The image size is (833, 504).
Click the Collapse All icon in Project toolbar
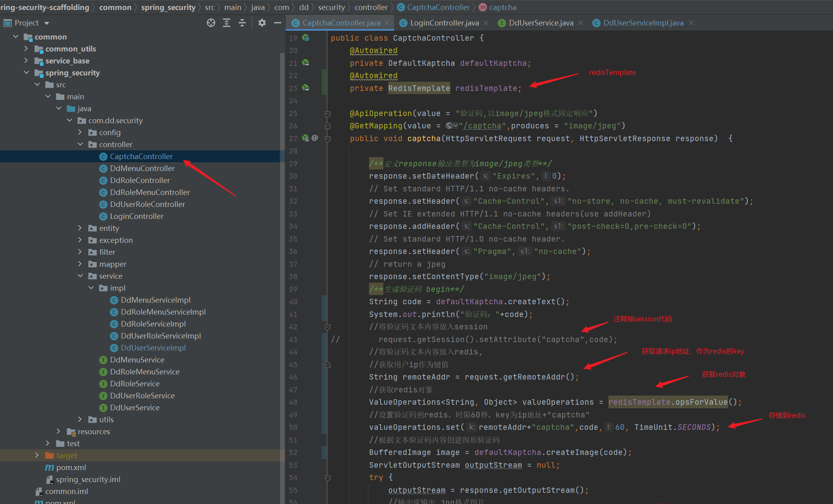pos(242,23)
